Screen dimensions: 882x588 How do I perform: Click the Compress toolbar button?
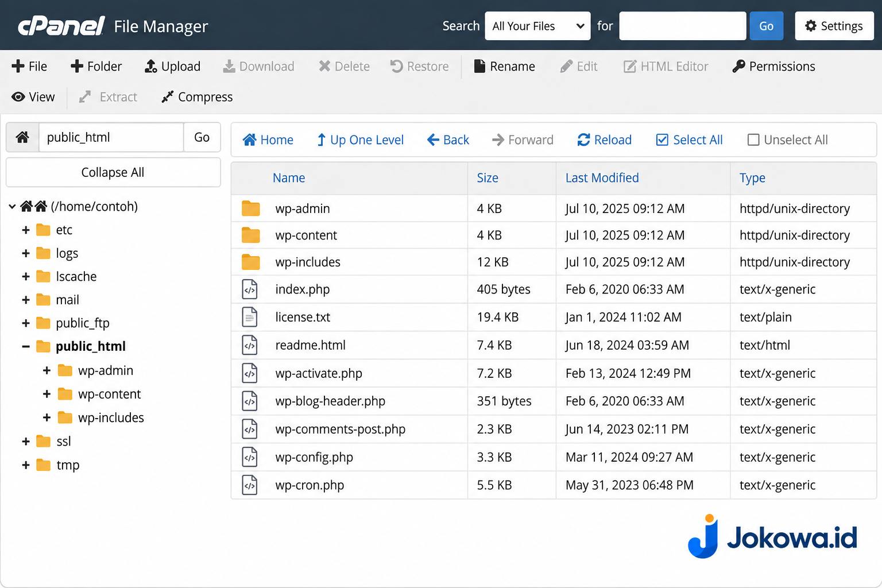(x=197, y=97)
